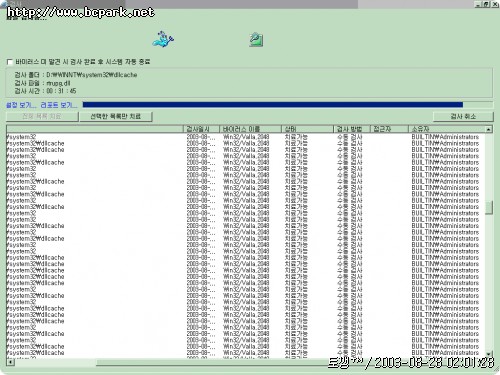Click the 검사 시간 value 00 : 31 : 45

(61, 91)
